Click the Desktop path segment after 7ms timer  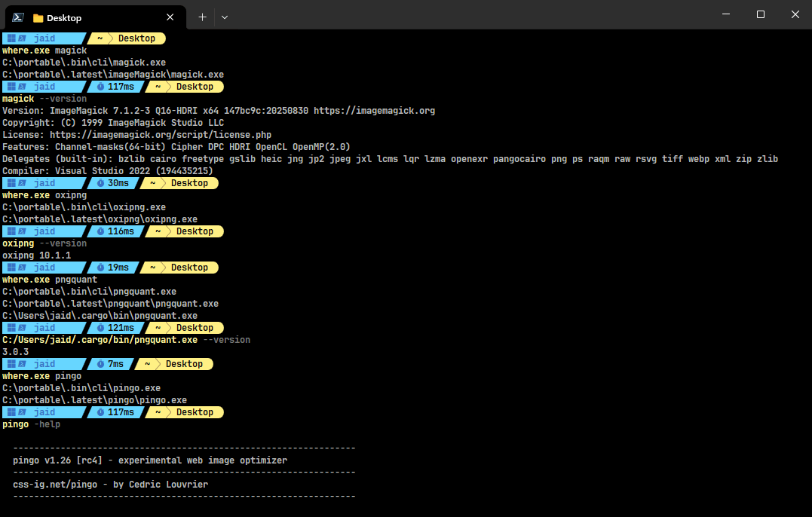coord(185,364)
